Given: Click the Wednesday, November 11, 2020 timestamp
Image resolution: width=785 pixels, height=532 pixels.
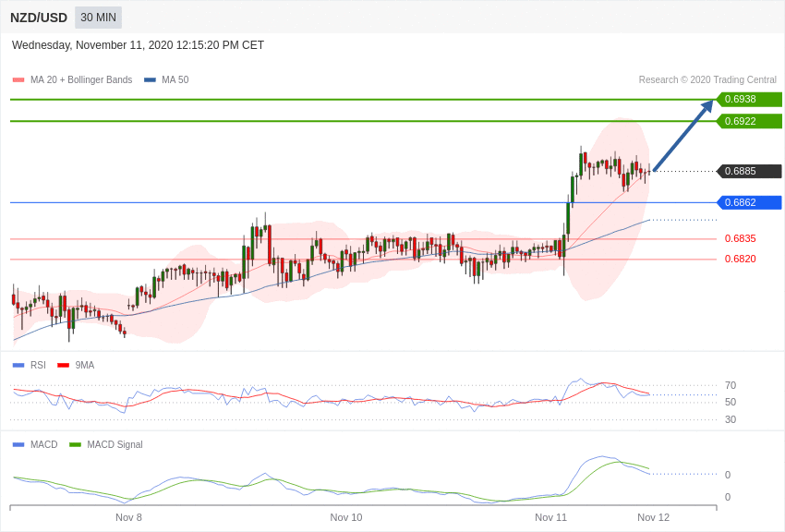Looking at the screenshot, I should pos(138,45).
